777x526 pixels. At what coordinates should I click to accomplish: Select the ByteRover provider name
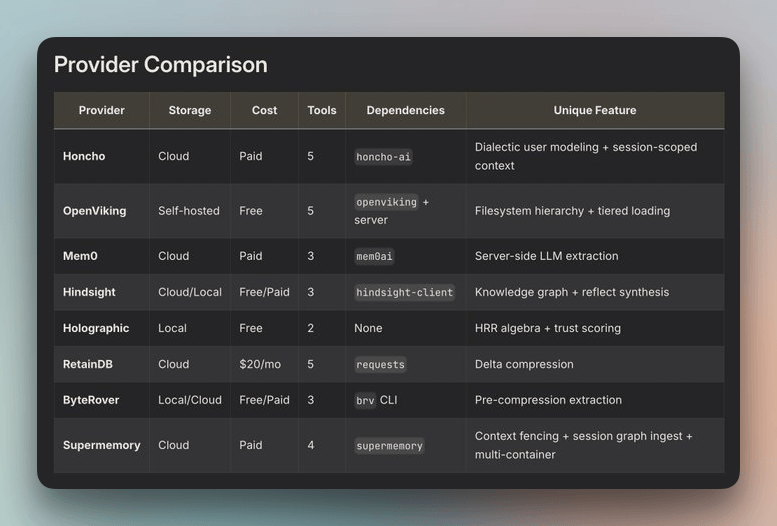point(91,400)
